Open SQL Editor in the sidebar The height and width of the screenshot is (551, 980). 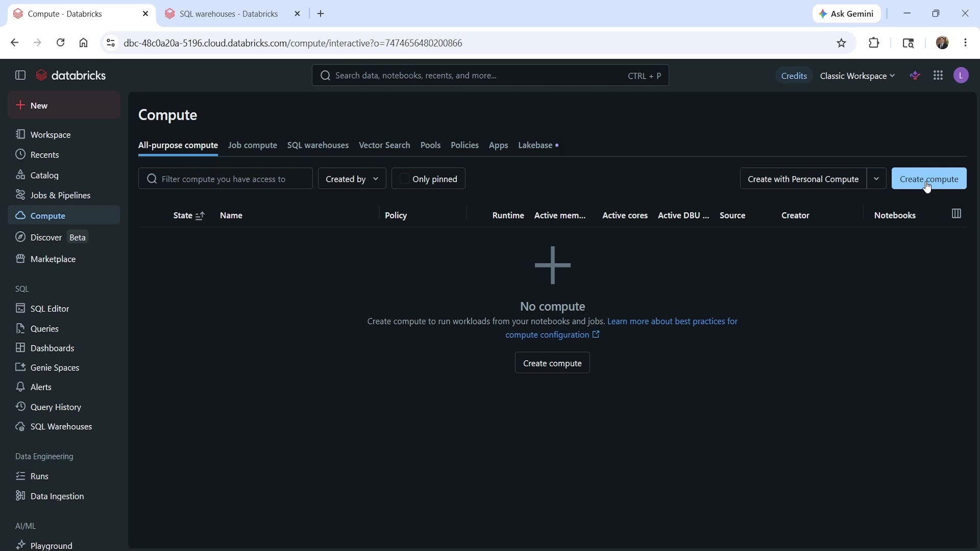64,309
